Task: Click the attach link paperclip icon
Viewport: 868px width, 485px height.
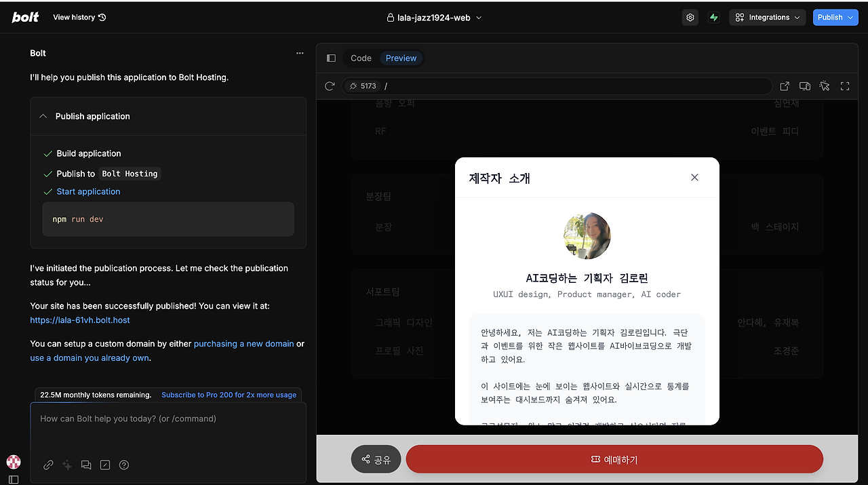Action: 48,465
